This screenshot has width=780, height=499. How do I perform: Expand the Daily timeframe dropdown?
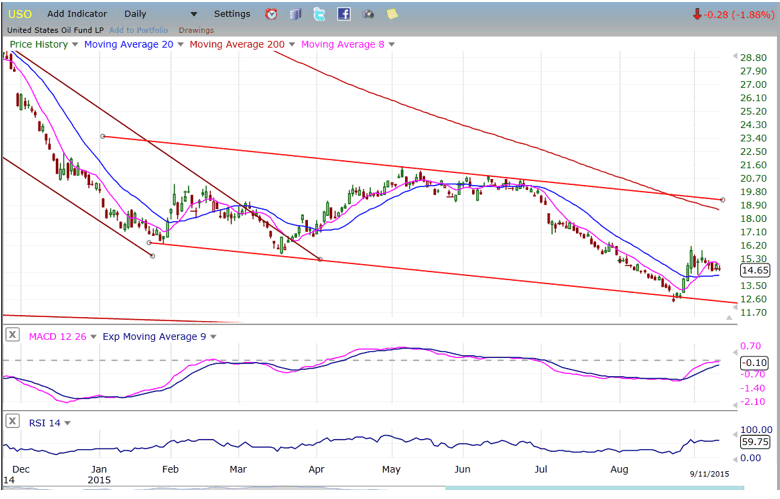tap(193, 15)
